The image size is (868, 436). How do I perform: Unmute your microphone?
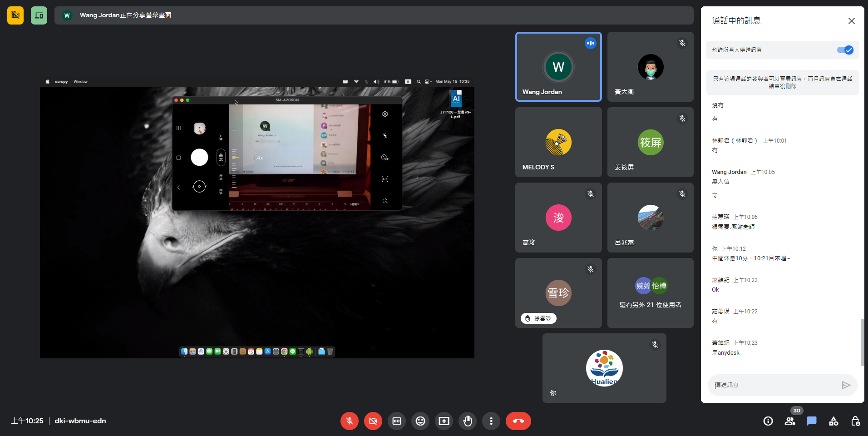[x=350, y=421]
